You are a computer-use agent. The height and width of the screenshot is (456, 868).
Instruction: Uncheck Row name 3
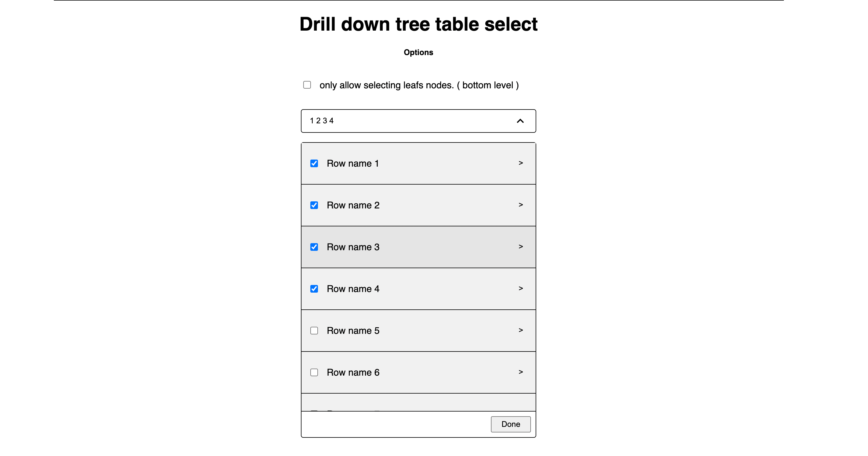[x=314, y=247]
